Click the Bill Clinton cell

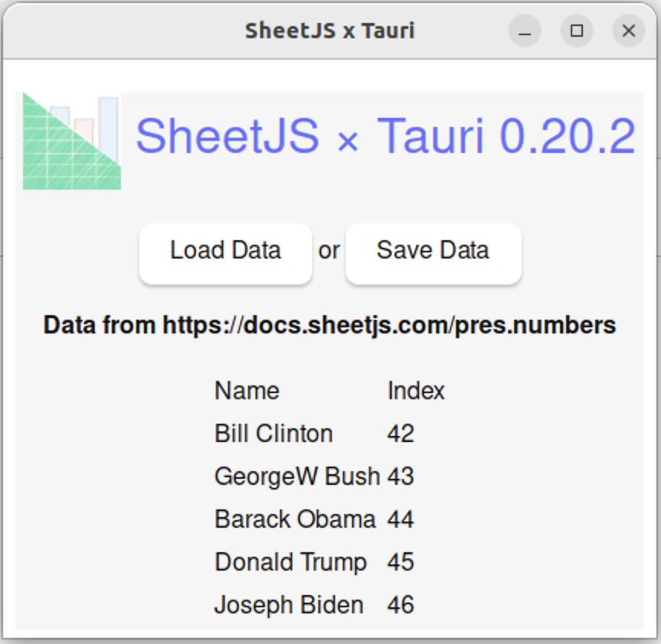tap(273, 434)
